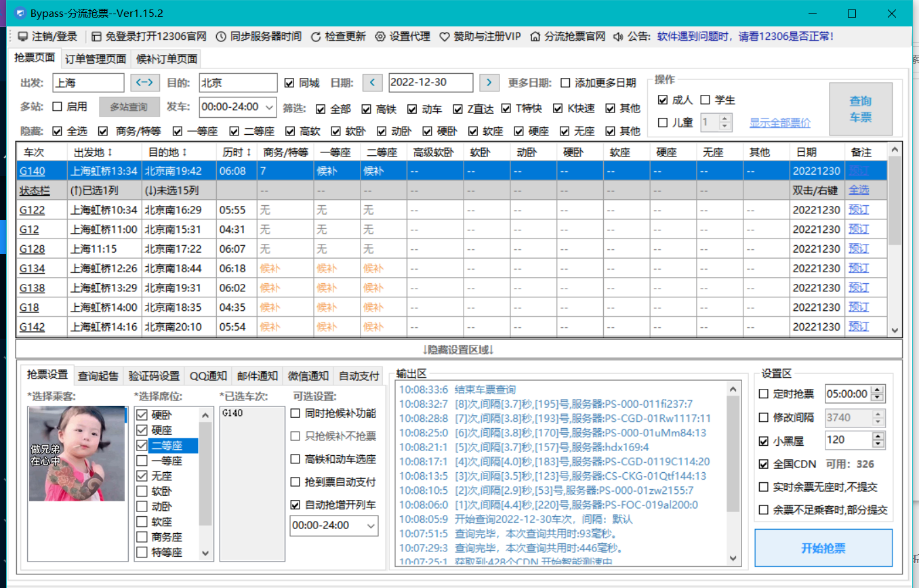Switch to 候补订单页面 tab
The height and width of the screenshot is (588, 919).
[x=167, y=59]
